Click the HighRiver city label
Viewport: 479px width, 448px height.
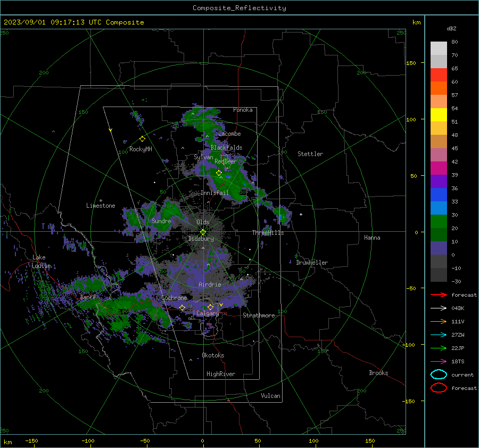[221, 374]
